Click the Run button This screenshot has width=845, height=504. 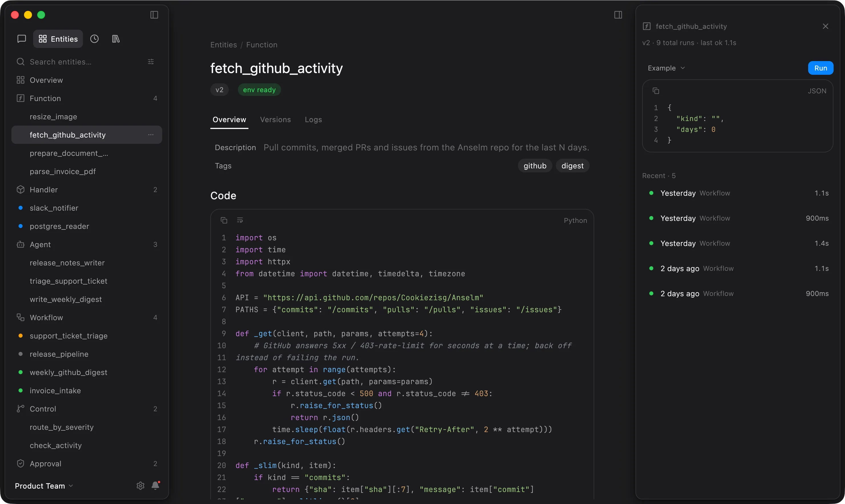point(820,68)
